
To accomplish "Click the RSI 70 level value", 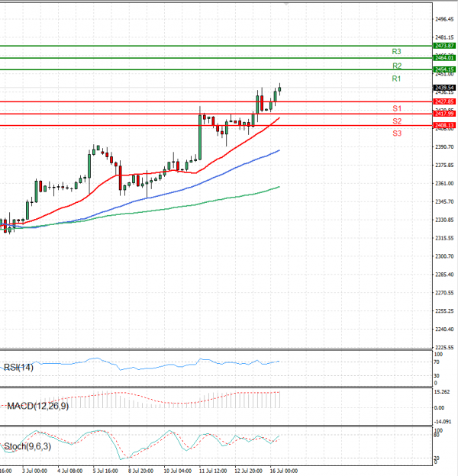I will click(x=437, y=362).
